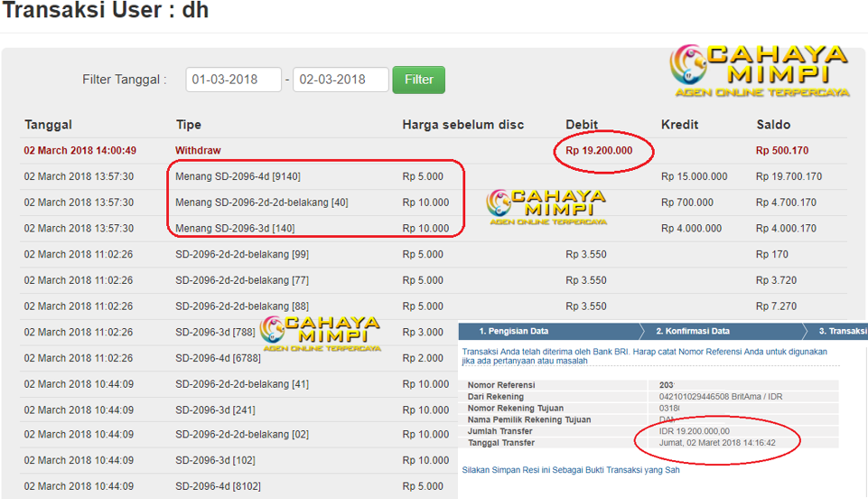Click the Tanggal column header
The width and height of the screenshot is (868, 499).
point(48,125)
